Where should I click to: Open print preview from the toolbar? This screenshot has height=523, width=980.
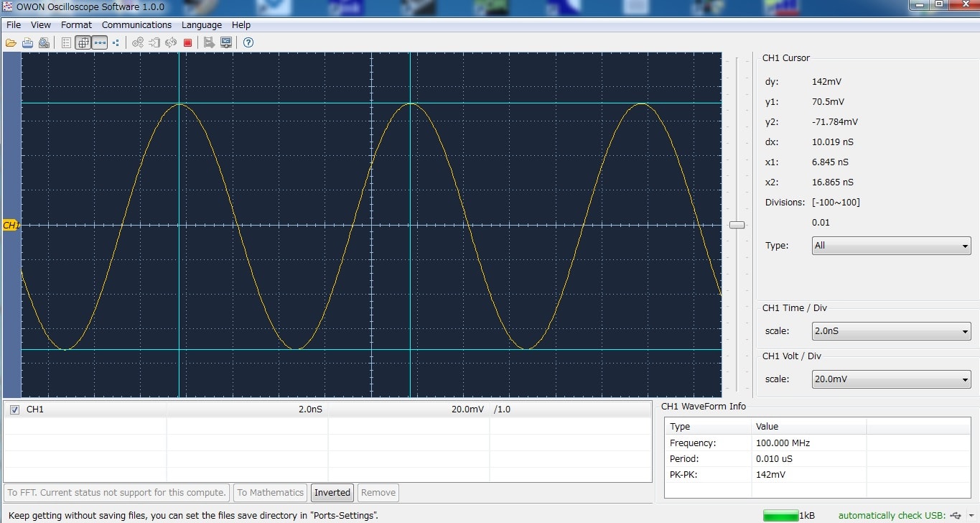click(x=44, y=43)
